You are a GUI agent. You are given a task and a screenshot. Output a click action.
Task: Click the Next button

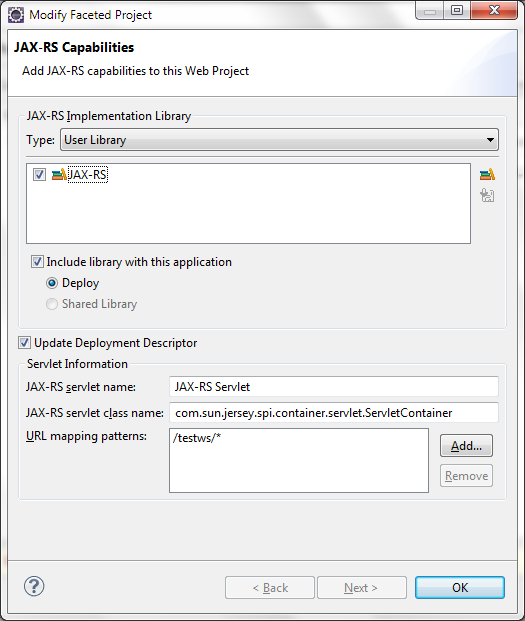[x=361, y=588]
